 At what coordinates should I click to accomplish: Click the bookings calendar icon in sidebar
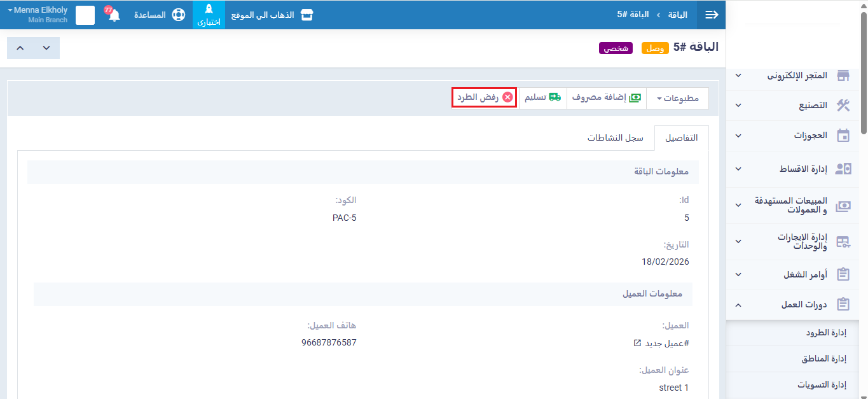pyautogui.click(x=843, y=136)
